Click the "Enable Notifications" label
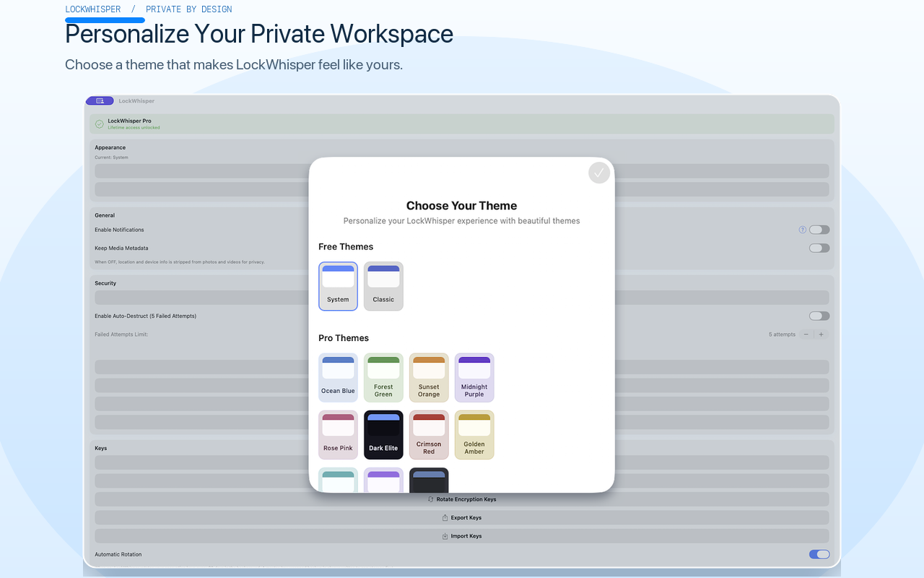Viewport: 924px width, 578px height. click(119, 230)
